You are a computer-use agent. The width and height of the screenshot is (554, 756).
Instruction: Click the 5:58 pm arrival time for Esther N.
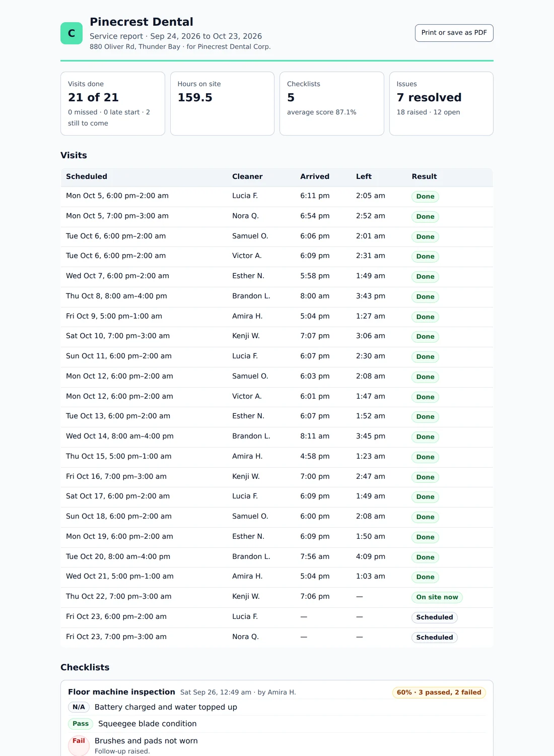click(315, 276)
